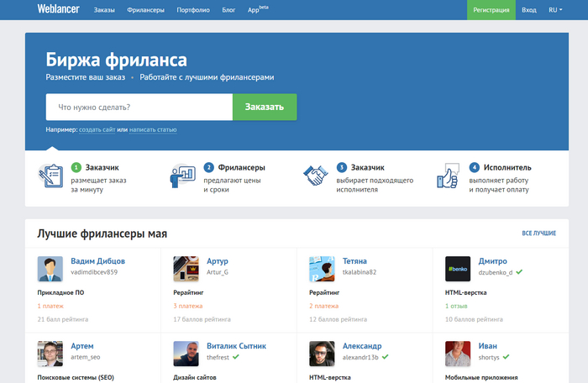Open Тетяна profile link
This screenshot has height=383, width=588.
(354, 261)
